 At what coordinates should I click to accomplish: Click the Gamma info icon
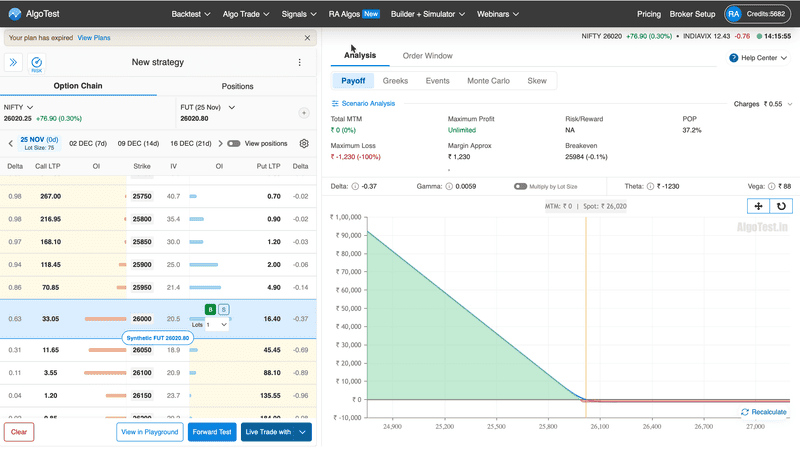[450, 186]
